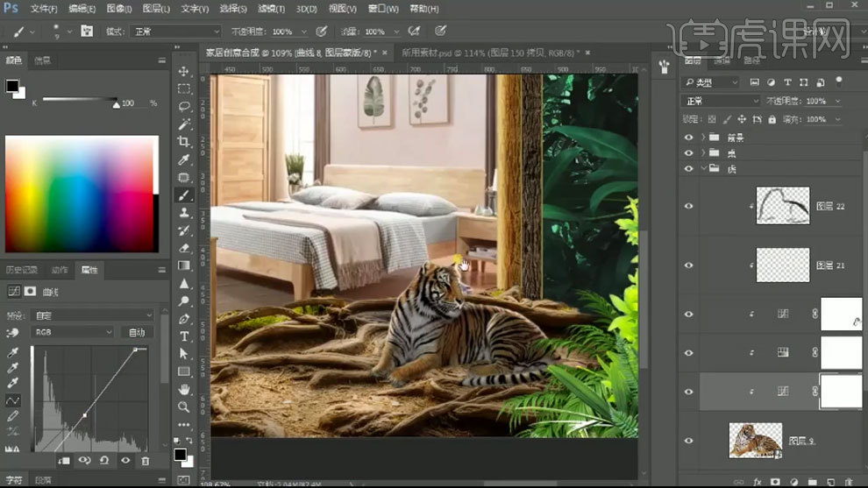Expand the 前景 layer group
The image size is (868, 488).
(x=703, y=138)
